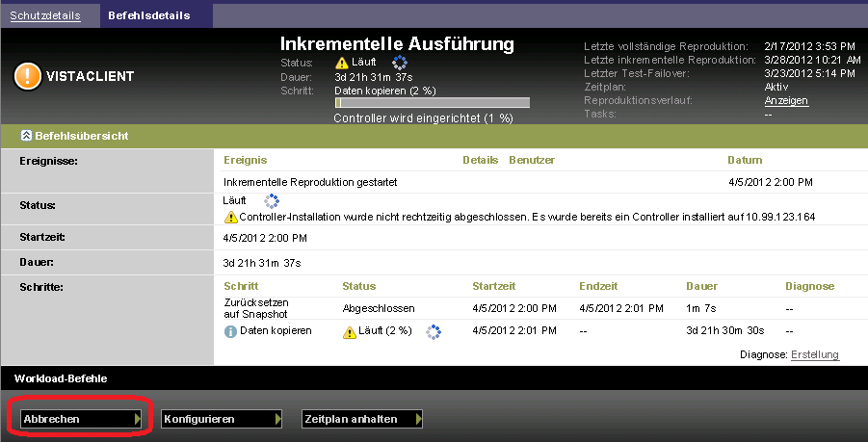Click the '3/23/2012 5:14 PM' failover date

(810, 73)
